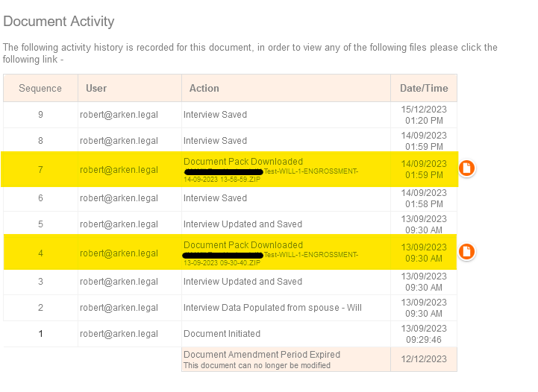Click Document Pack Downloaded in sequence 4
The height and width of the screenshot is (392, 538).
pyautogui.click(x=243, y=245)
